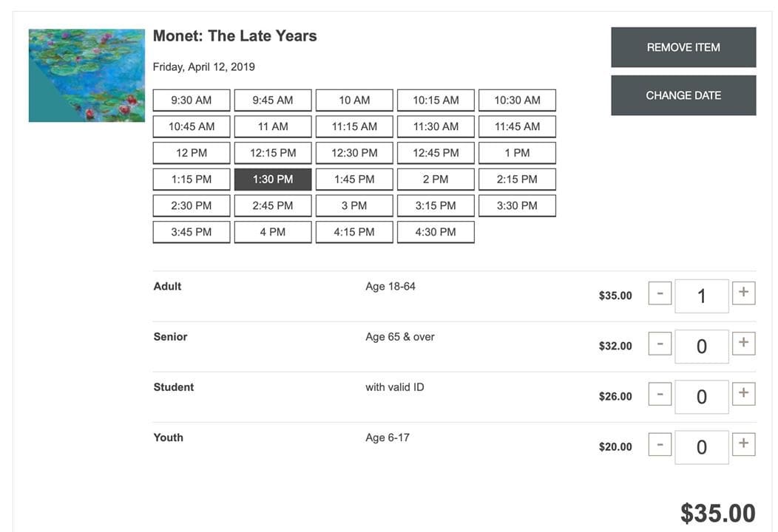
Task: Click the Student minus button
Action: coord(660,394)
